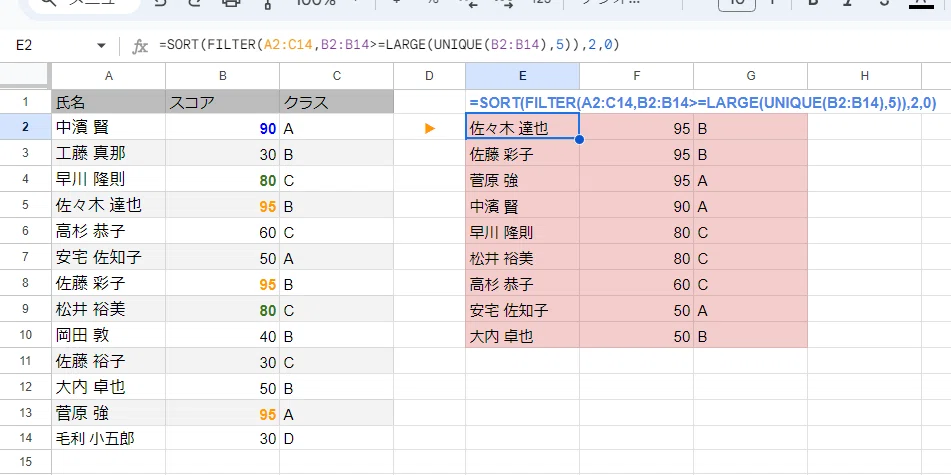Screen dimensions: 951x475
Task: Click score 60 in column F
Action: click(636, 283)
